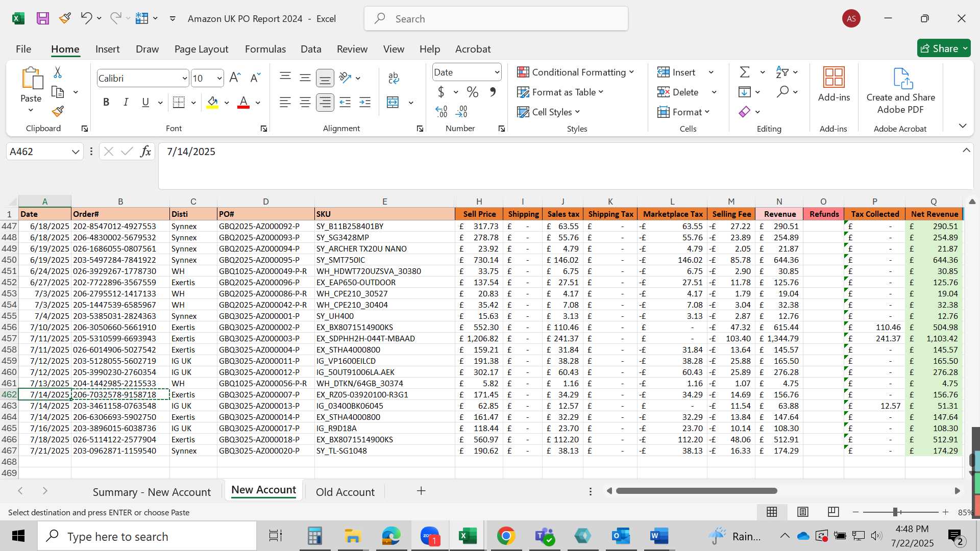Click the Sort and Filter icon
Viewport: 980px width, 551px height.
782,72
